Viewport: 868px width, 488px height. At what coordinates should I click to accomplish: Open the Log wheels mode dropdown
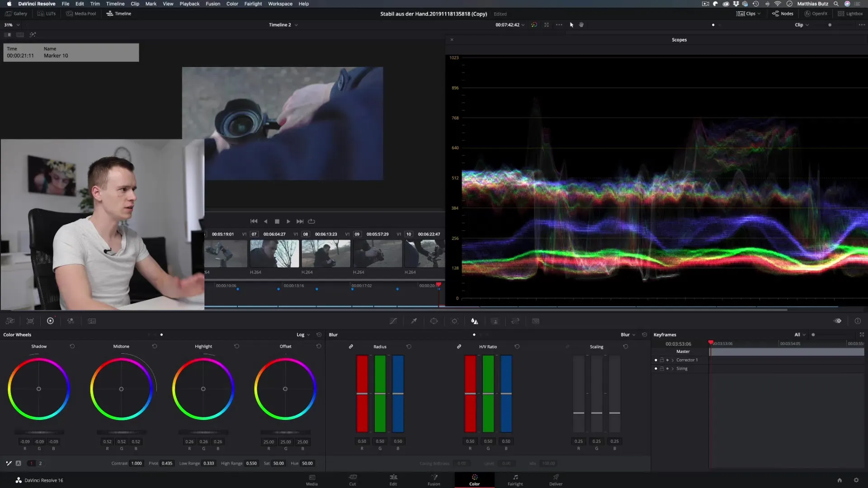[x=303, y=335]
